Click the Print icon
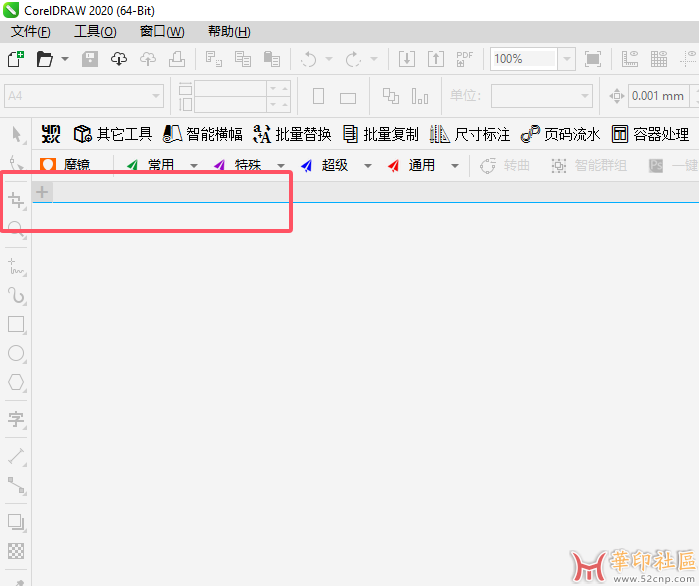Viewport: 699px width, 586px height. click(177, 59)
